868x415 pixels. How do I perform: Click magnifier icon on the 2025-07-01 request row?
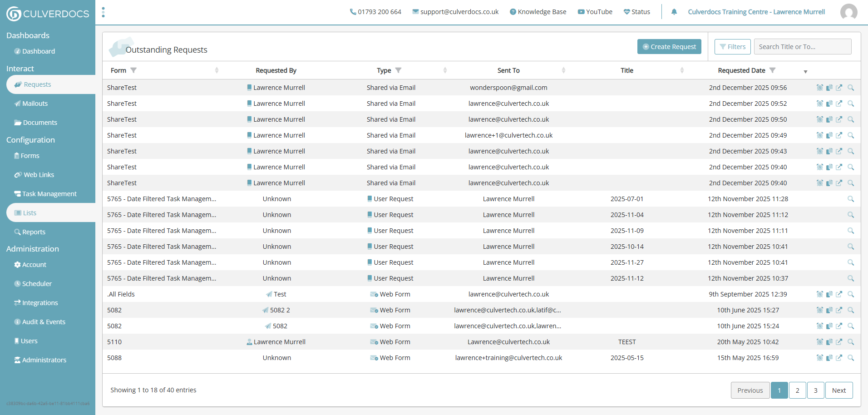851,199
